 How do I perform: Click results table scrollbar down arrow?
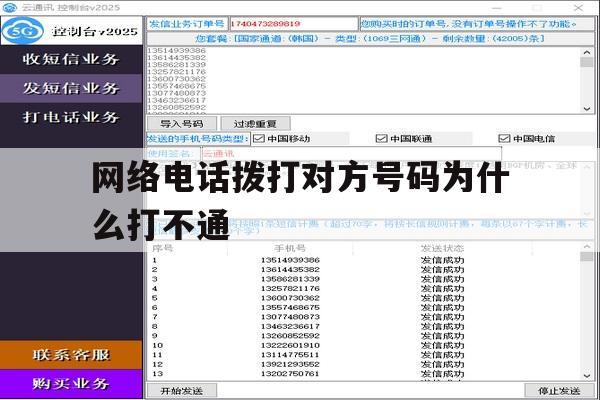587,376
